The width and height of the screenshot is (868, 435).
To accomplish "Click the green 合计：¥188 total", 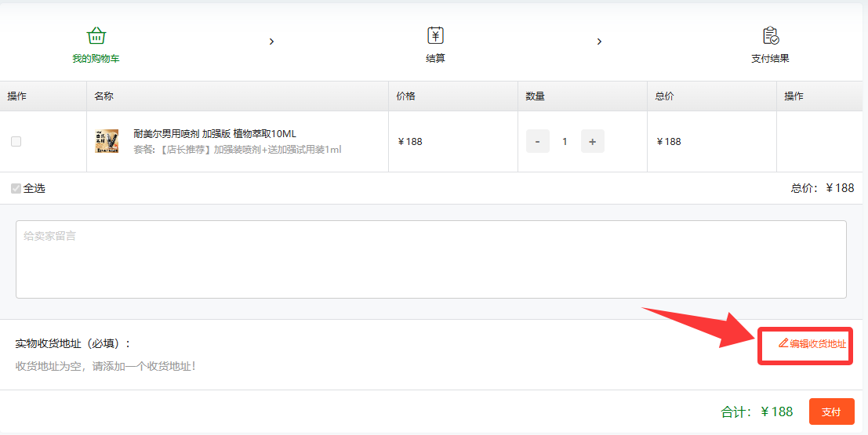I will (x=757, y=411).
